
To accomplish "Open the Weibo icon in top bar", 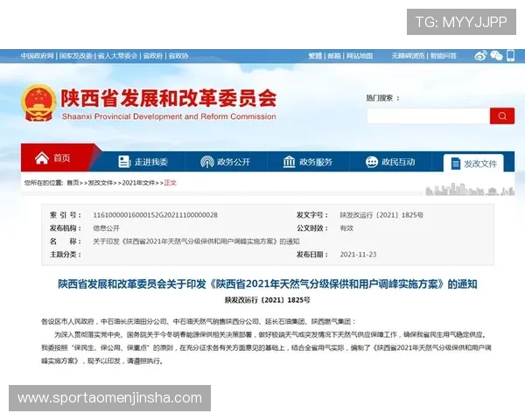I will coord(480,56).
